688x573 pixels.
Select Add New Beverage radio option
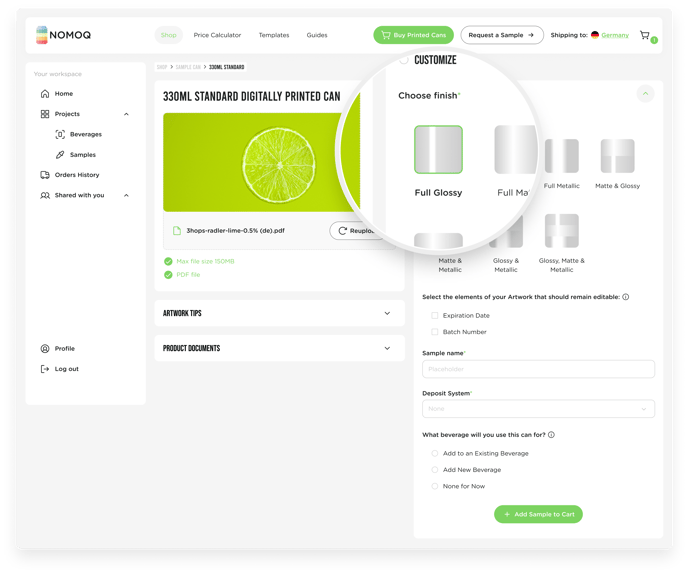434,469
